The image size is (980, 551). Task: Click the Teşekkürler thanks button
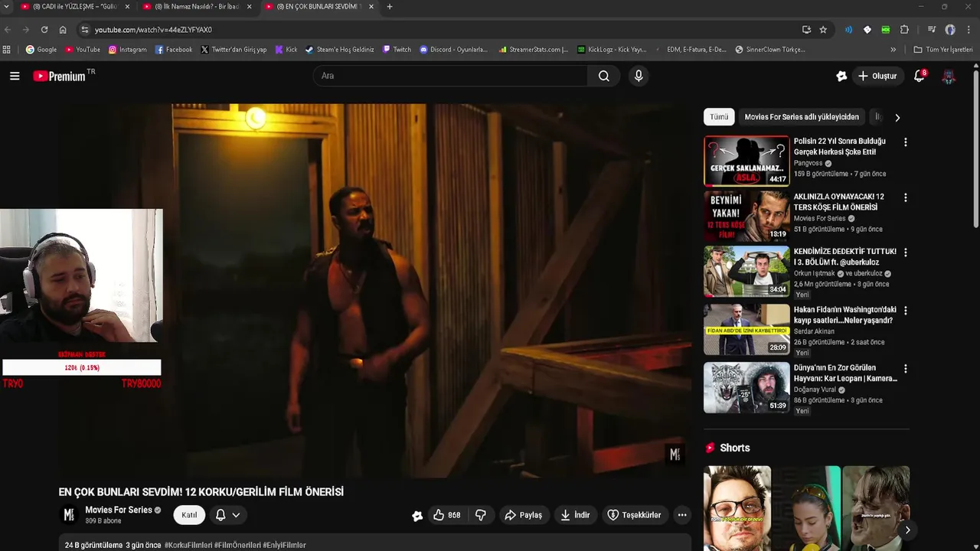coord(635,515)
